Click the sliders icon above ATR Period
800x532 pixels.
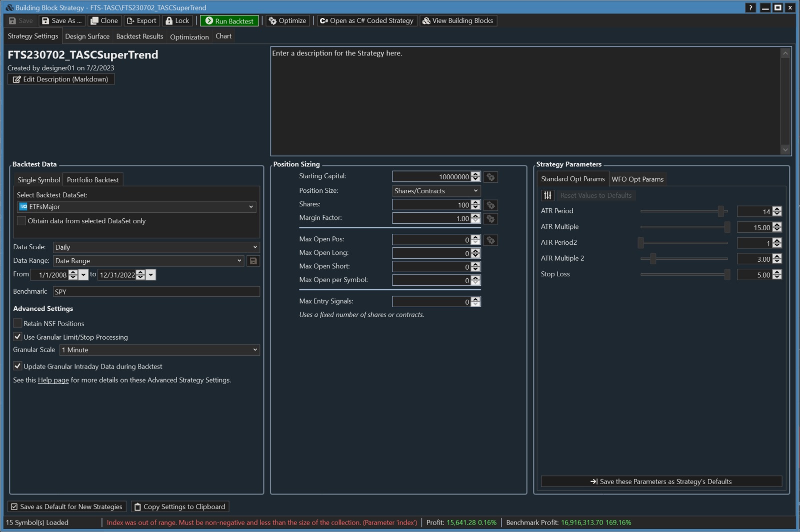[x=547, y=195]
